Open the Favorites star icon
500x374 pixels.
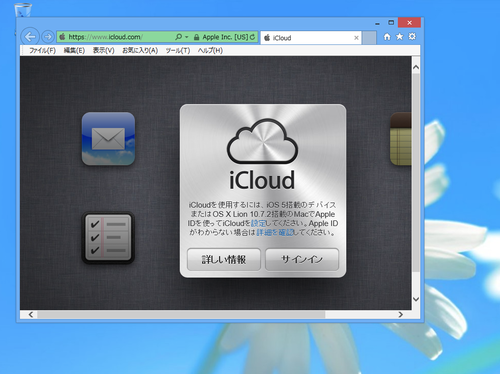pyautogui.click(x=399, y=36)
